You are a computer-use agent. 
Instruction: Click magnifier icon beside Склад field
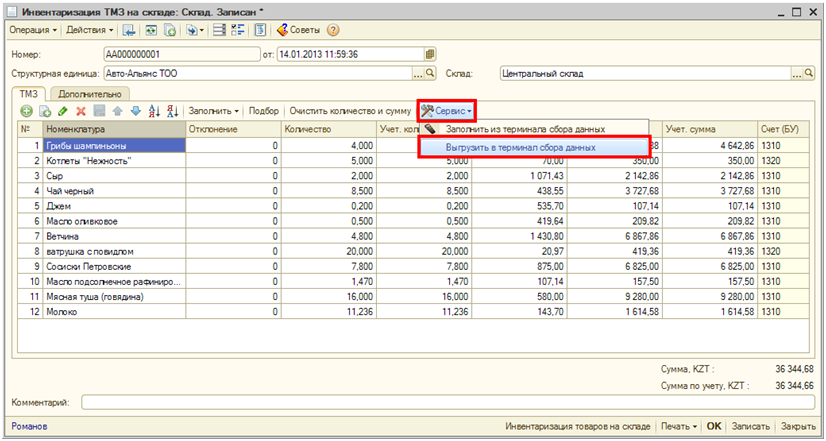tap(809, 74)
